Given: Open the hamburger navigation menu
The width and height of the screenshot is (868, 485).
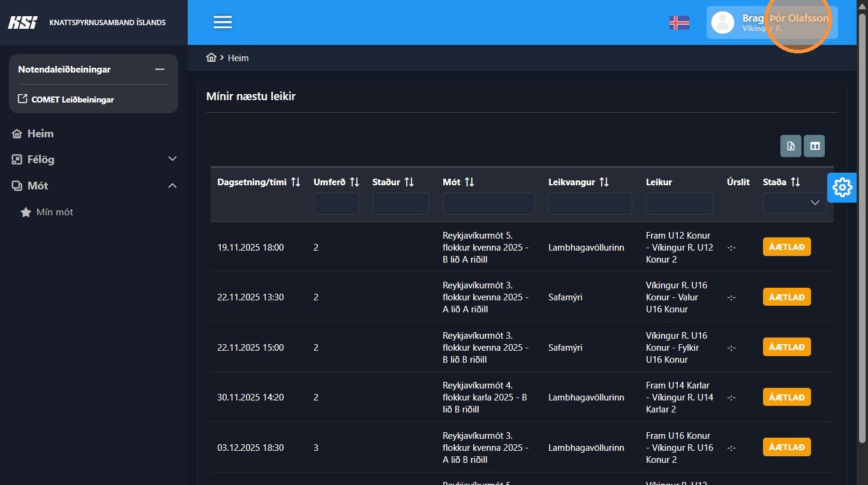Looking at the screenshot, I should tap(223, 22).
